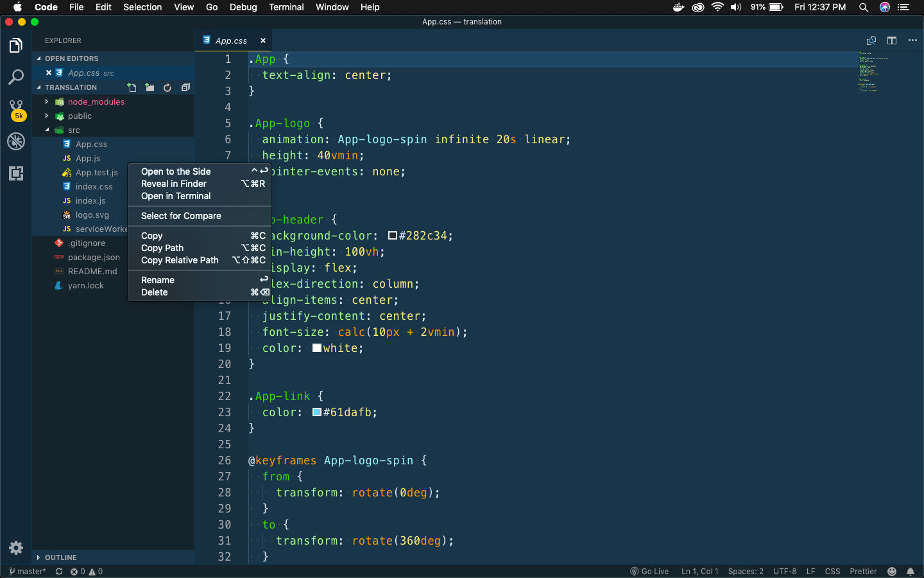Image resolution: width=924 pixels, height=578 pixels.
Task: Click the sync changes icon in status bar
Action: [59, 572]
